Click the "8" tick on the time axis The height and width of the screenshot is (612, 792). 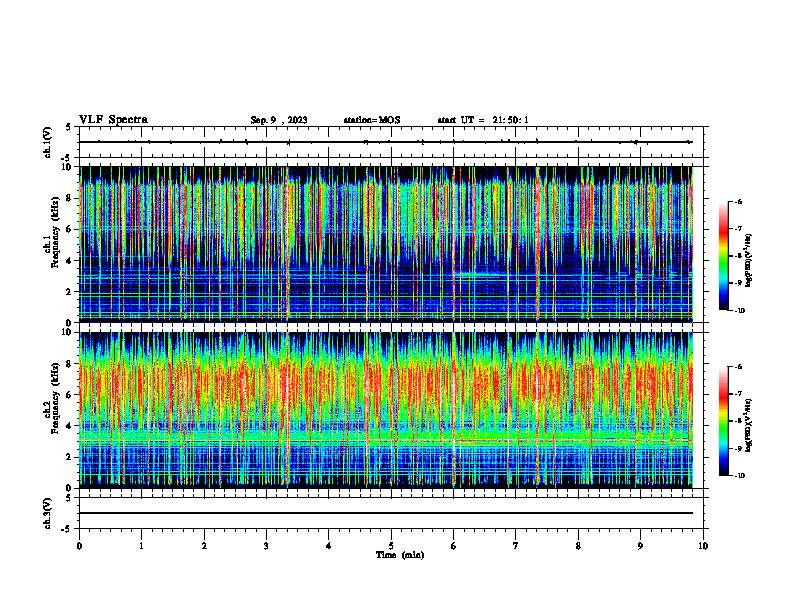click(578, 546)
